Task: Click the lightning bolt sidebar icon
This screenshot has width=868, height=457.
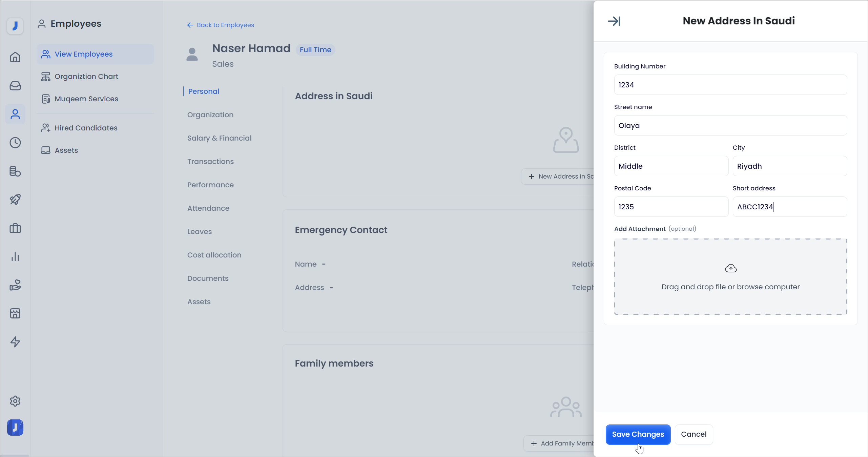Action: [15, 342]
